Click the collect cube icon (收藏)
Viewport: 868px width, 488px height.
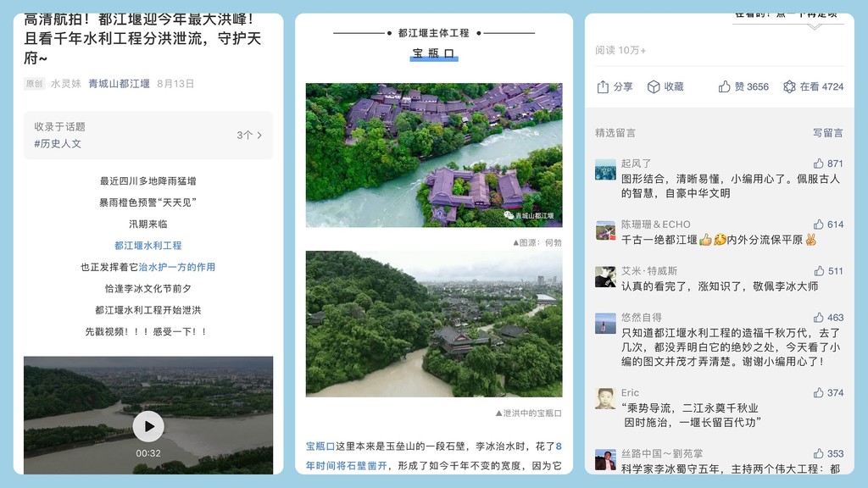pyautogui.click(x=654, y=86)
